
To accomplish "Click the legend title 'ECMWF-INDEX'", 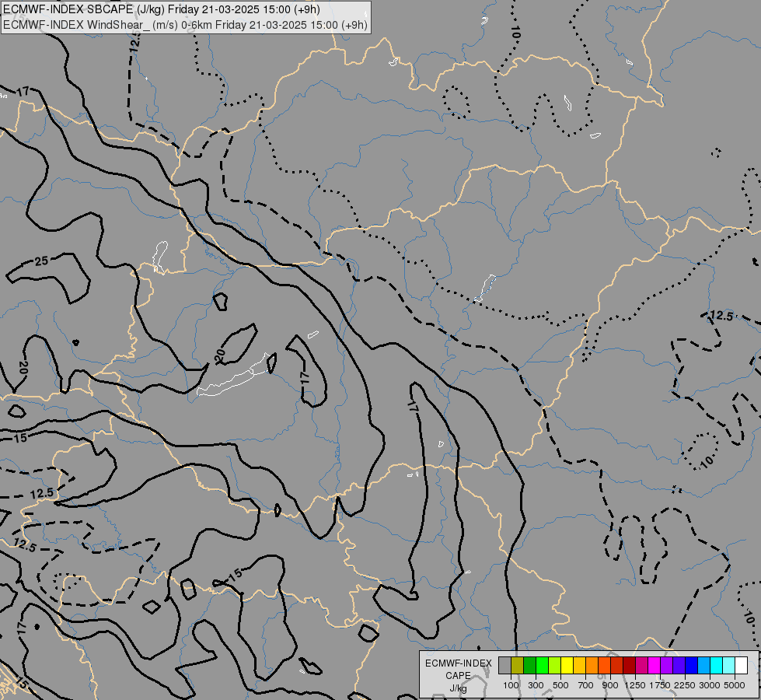I will (x=458, y=663).
